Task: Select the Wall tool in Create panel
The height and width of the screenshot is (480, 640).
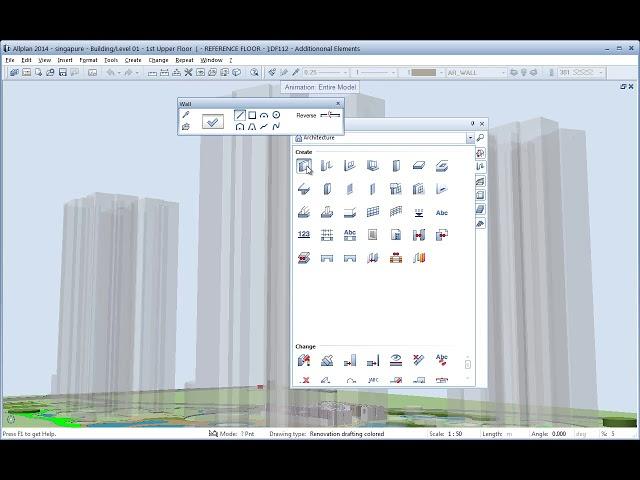Action: tap(304, 166)
